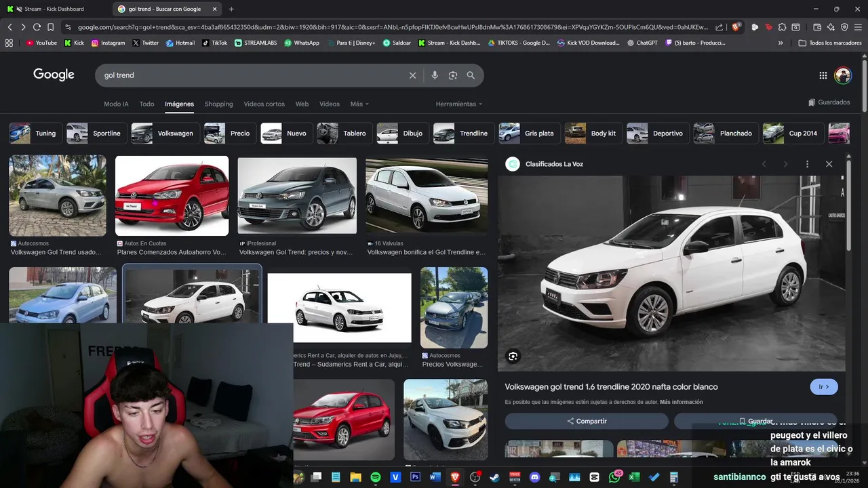Expand the Más search filter dropdown
This screenshot has width=868, height=488.
[359, 104]
